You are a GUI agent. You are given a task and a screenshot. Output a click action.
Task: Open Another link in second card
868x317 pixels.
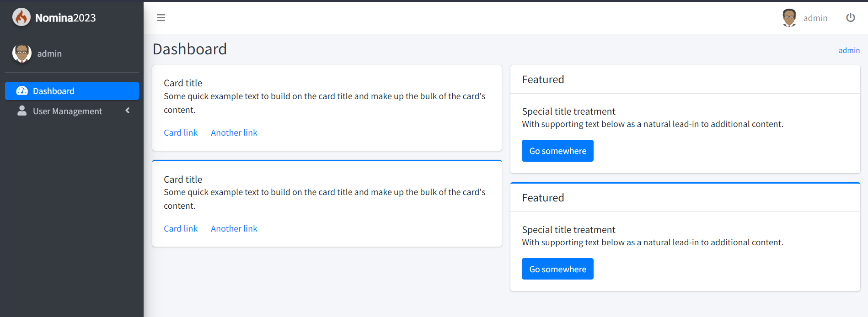(x=234, y=228)
